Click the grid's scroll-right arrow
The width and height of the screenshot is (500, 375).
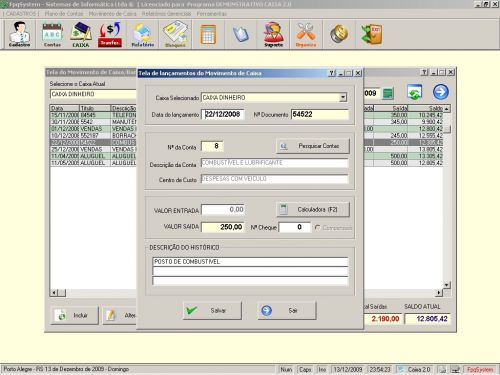(439, 293)
